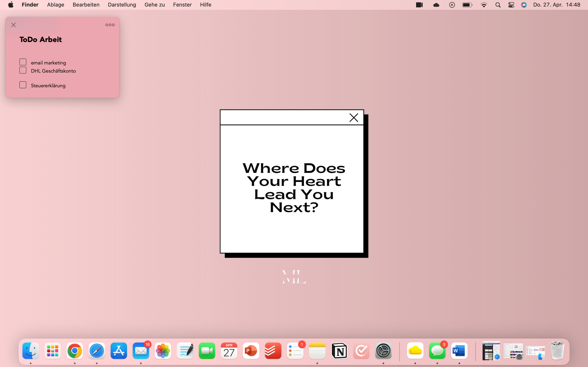Viewport: 588px width, 367px height.
Task: Click the date and time display
Action: click(x=557, y=5)
